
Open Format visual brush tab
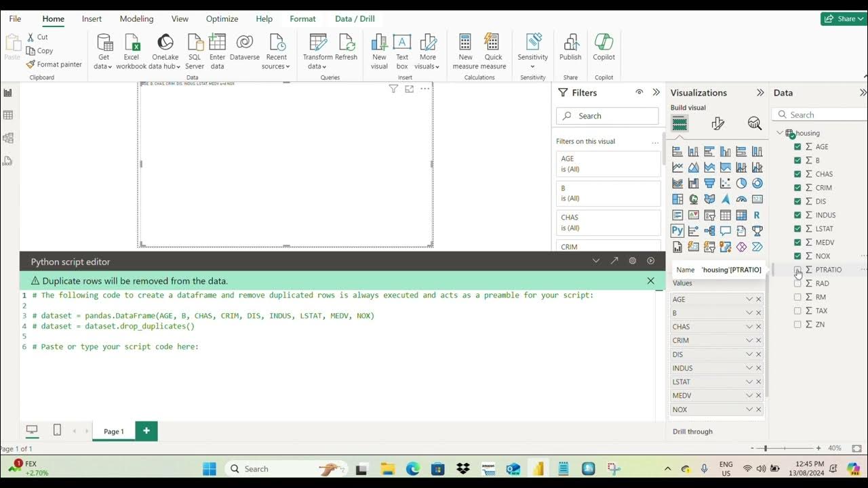point(717,123)
